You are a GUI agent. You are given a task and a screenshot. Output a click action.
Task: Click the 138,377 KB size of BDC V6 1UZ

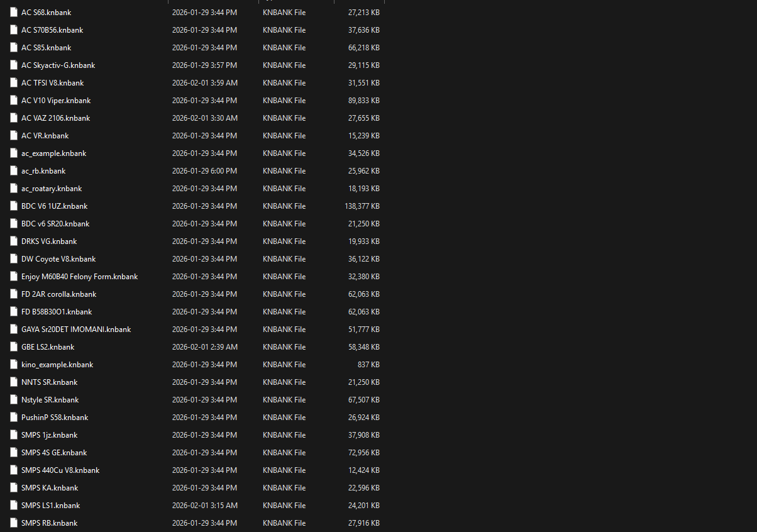point(362,206)
